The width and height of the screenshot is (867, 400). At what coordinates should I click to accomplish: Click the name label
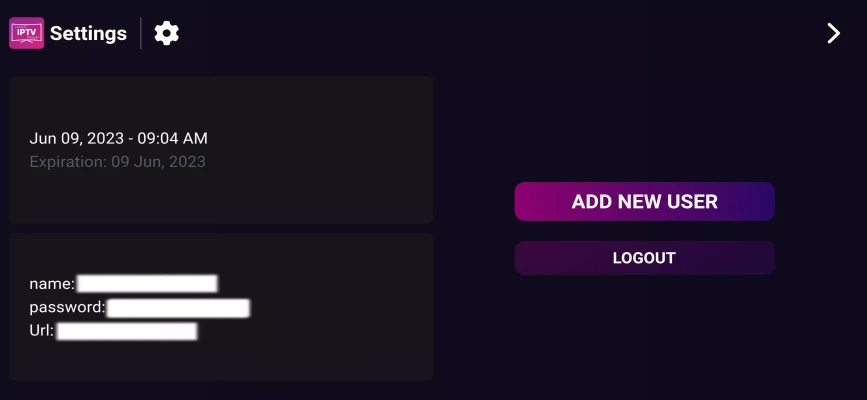(x=52, y=284)
